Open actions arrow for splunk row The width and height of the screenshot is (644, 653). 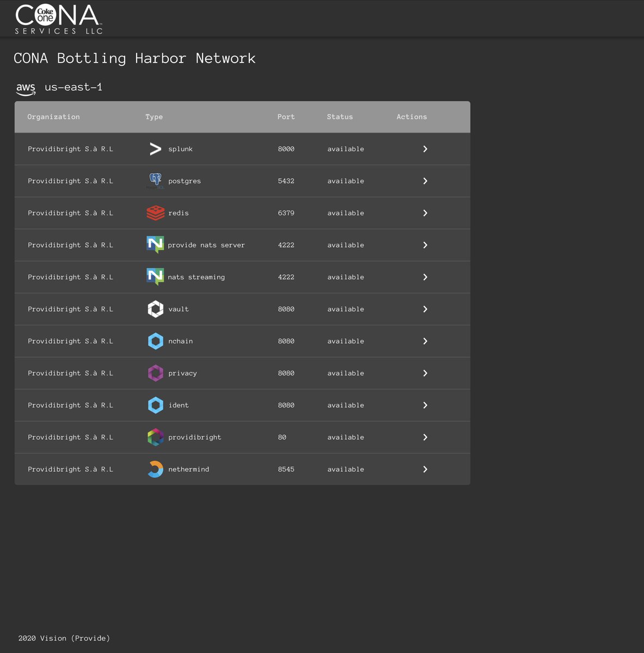coord(425,149)
